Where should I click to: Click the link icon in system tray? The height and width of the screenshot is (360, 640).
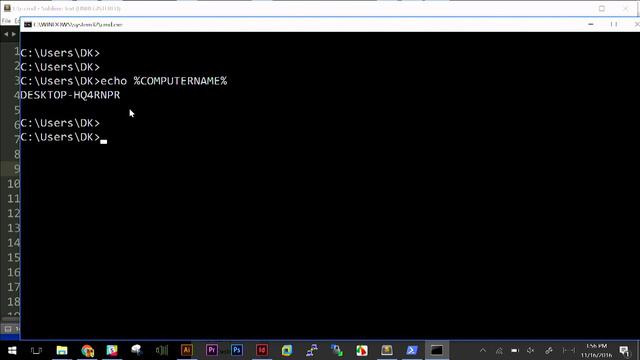549,350
